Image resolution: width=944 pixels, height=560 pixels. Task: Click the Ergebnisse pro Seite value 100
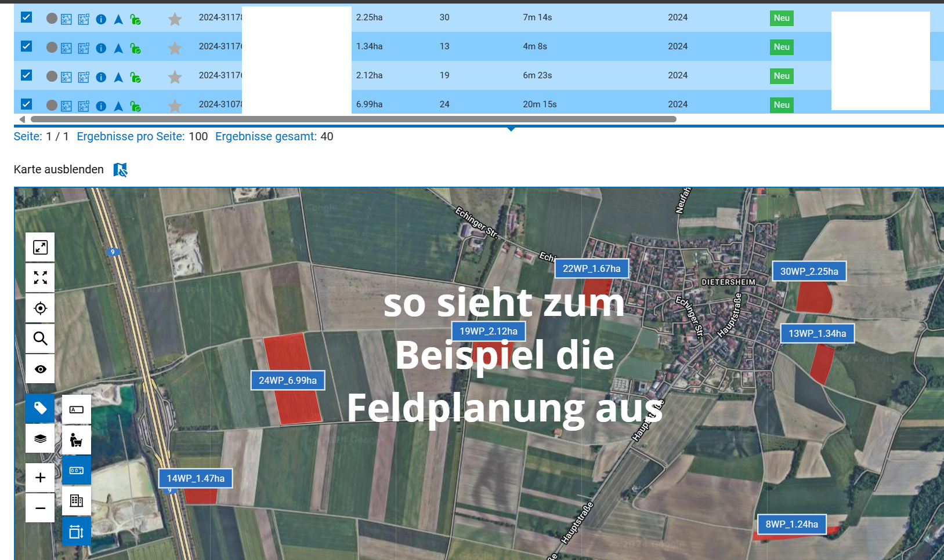[x=198, y=136]
